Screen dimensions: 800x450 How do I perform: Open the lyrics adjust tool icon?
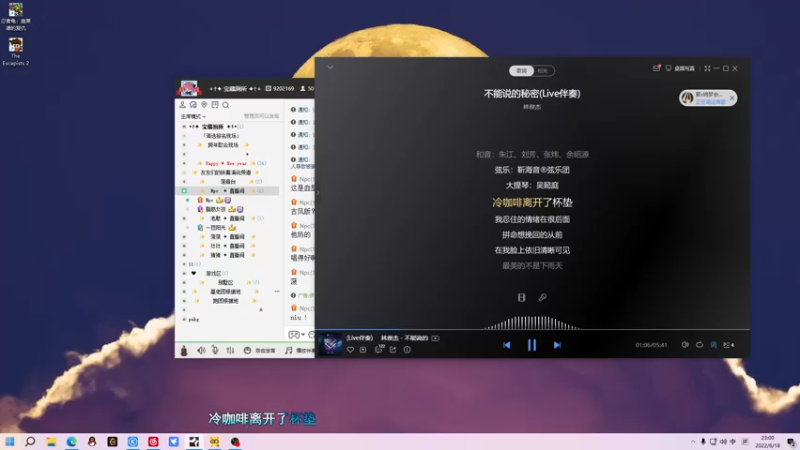(543, 297)
